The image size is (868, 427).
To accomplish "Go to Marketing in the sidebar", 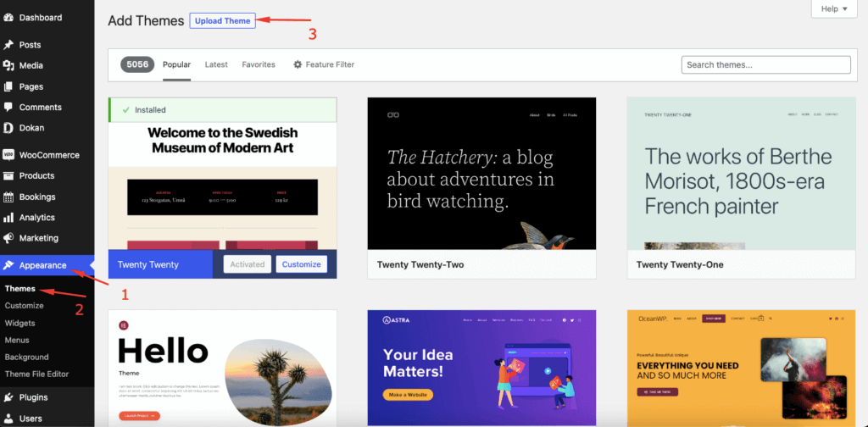I will click(39, 238).
